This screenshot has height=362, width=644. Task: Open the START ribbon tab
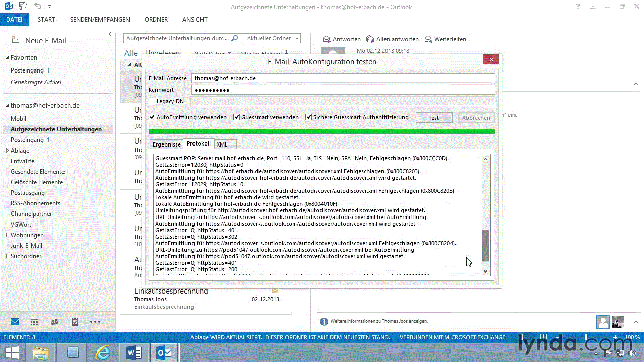click(46, 20)
